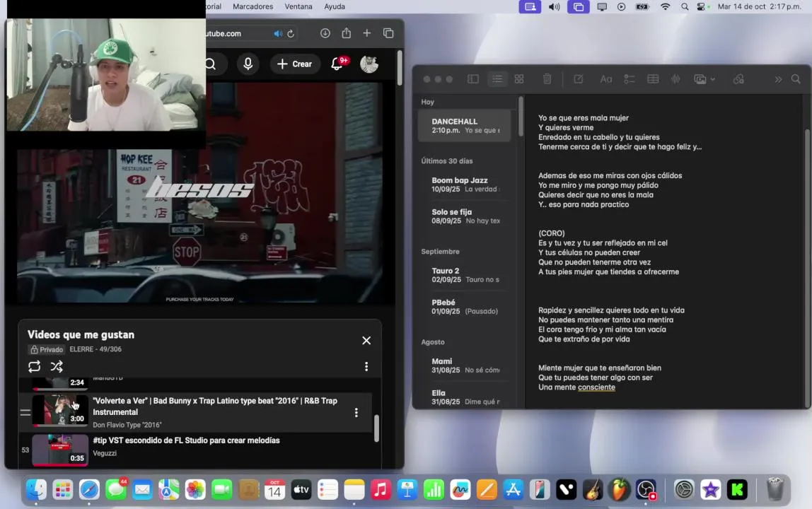
Task: Insert a checklist in Notes
Action: tap(630, 79)
